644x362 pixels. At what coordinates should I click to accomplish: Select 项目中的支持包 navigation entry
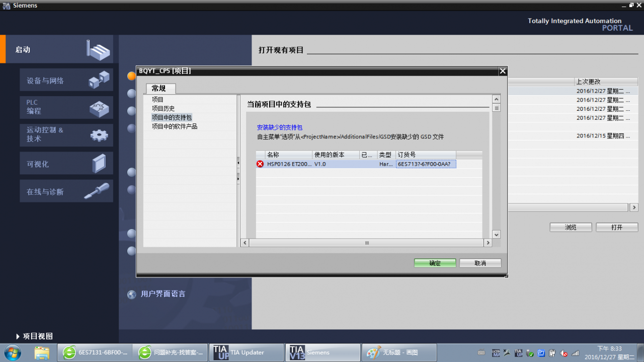point(172,117)
